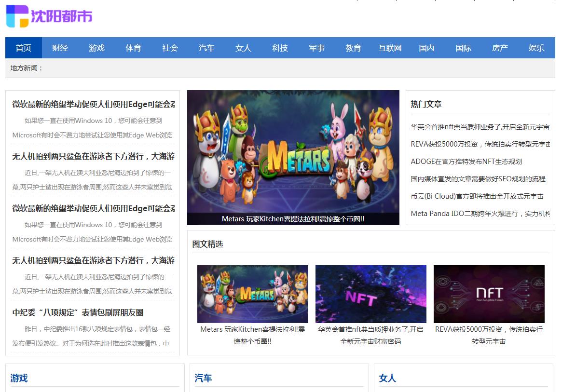Open the 女人 section heading at bottom
562x392 pixels.
[x=387, y=378]
